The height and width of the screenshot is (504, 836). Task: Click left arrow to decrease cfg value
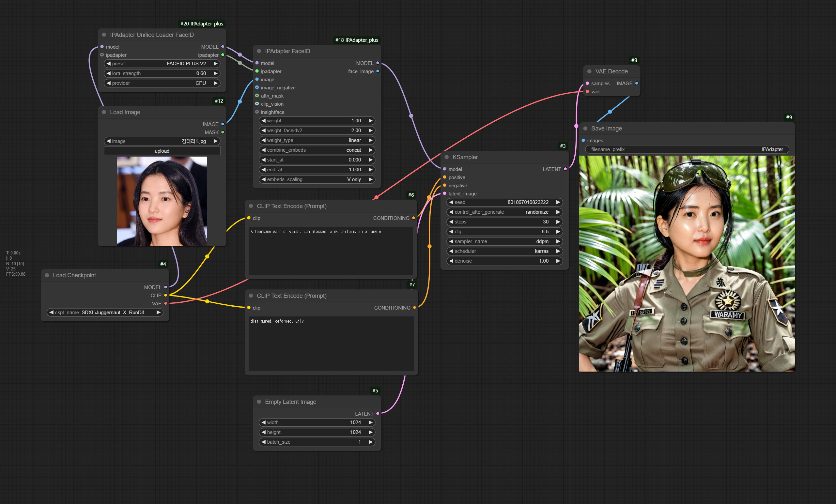pyautogui.click(x=451, y=232)
